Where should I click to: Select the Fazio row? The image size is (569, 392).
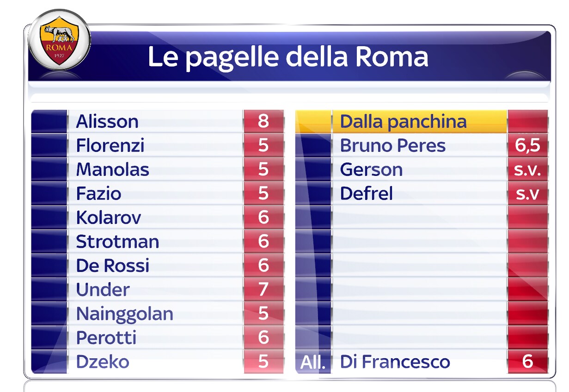point(157,193)
